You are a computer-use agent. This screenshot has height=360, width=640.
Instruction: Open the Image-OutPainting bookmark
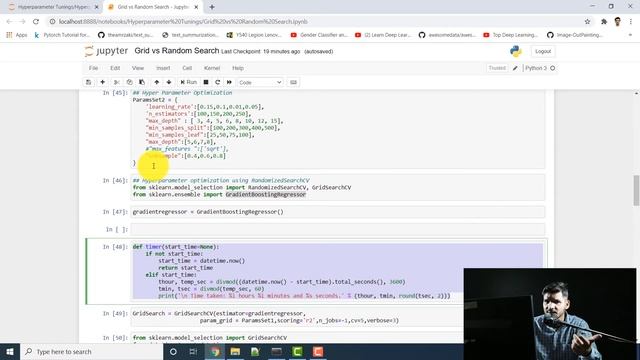tap(575, 35)
